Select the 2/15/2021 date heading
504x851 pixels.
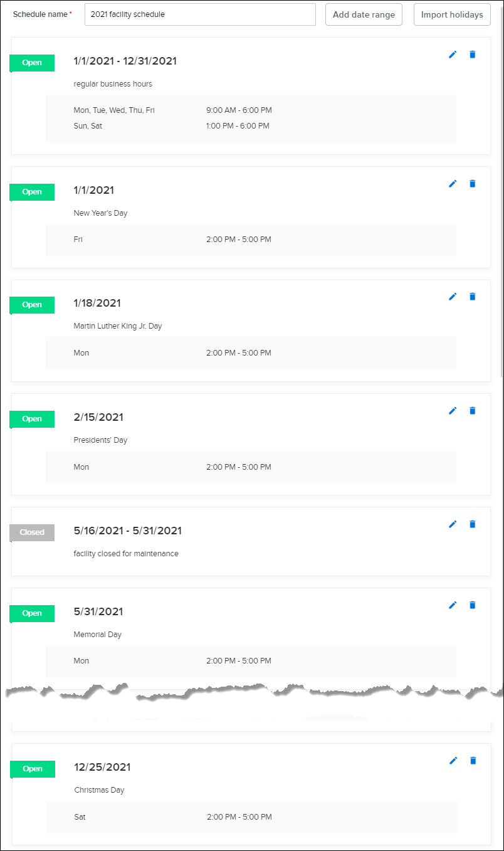pos(98,417)
